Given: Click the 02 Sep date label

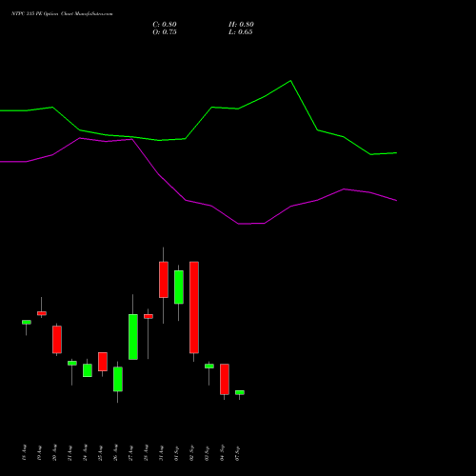Looking at the screenshot, I should (x=192, y=453).
